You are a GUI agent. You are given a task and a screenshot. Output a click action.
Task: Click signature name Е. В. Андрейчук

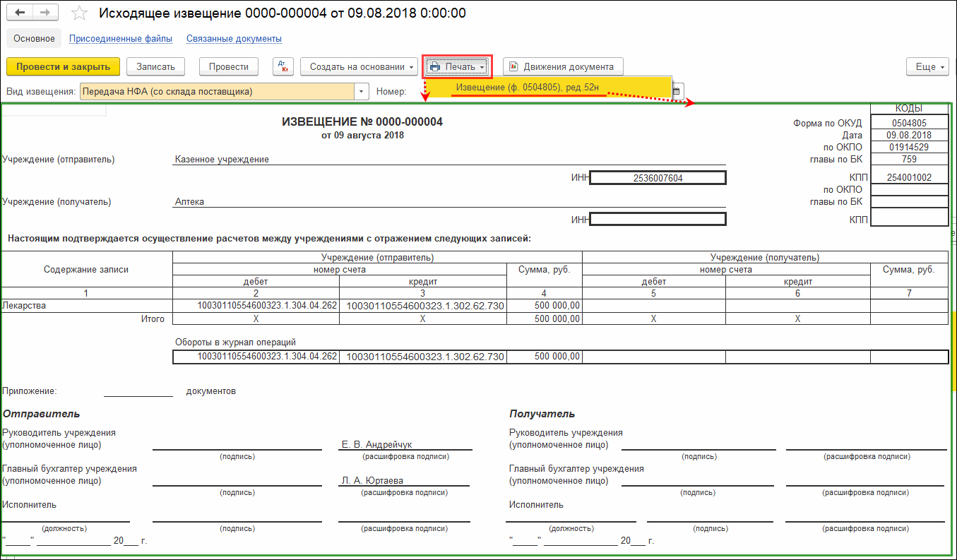pos(376,444)
